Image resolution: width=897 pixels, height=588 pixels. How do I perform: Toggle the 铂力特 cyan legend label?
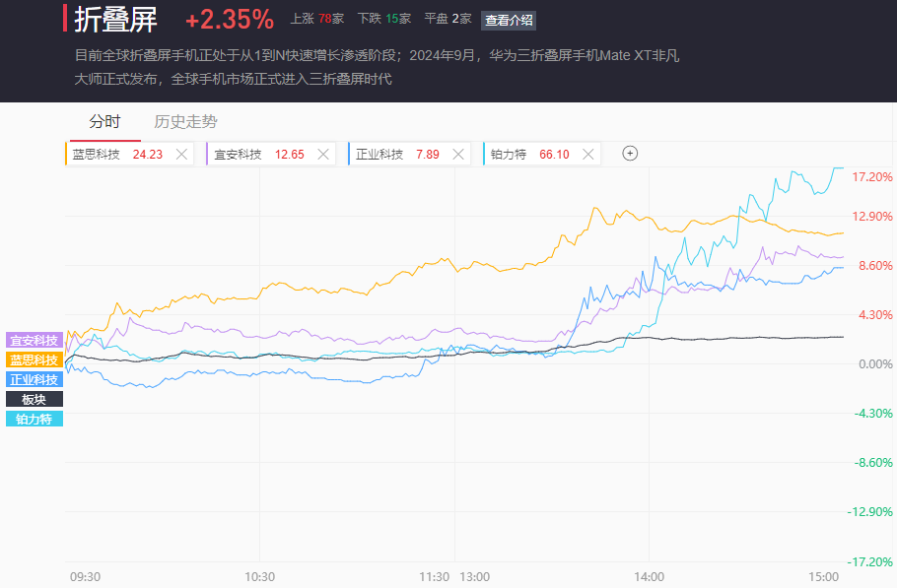[x=34, y=419]
